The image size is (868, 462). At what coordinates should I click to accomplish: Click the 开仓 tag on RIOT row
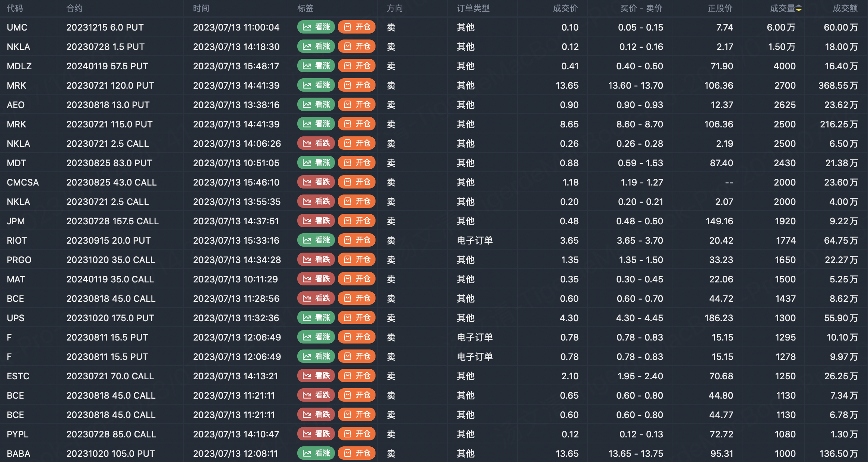357,240
